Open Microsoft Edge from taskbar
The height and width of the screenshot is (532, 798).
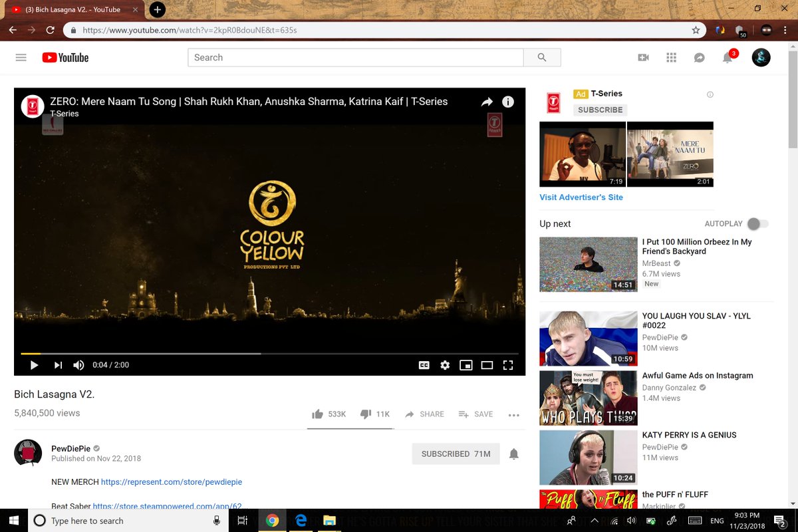coord(301,521)
